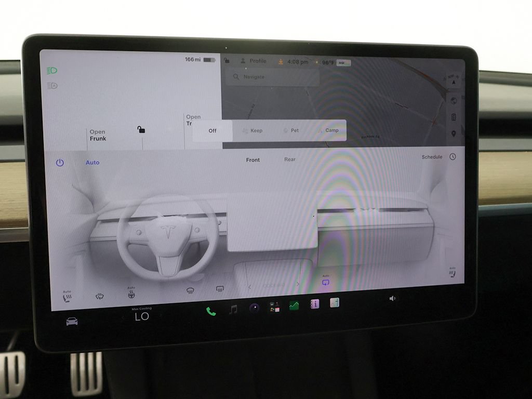Toggle windshield wiper defrost icon
Viewport: 532px width, 399px height.
point(99,296)
